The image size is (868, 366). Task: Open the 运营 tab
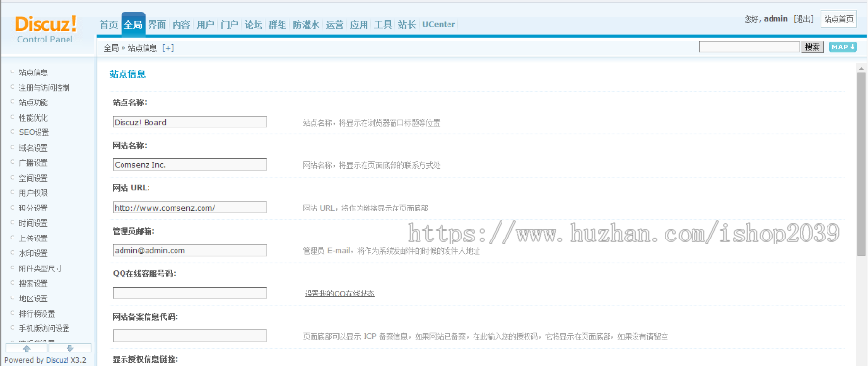point(335,24)
